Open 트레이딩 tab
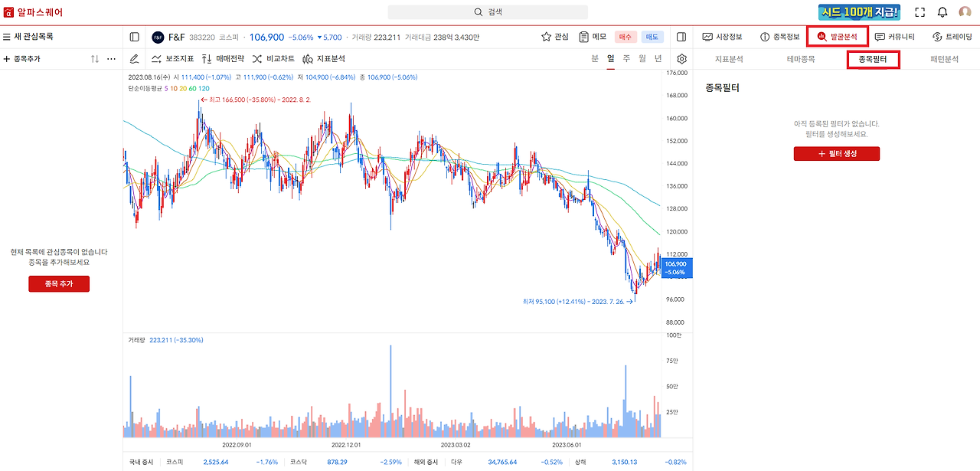980x471 pixels. pos(952,37)
